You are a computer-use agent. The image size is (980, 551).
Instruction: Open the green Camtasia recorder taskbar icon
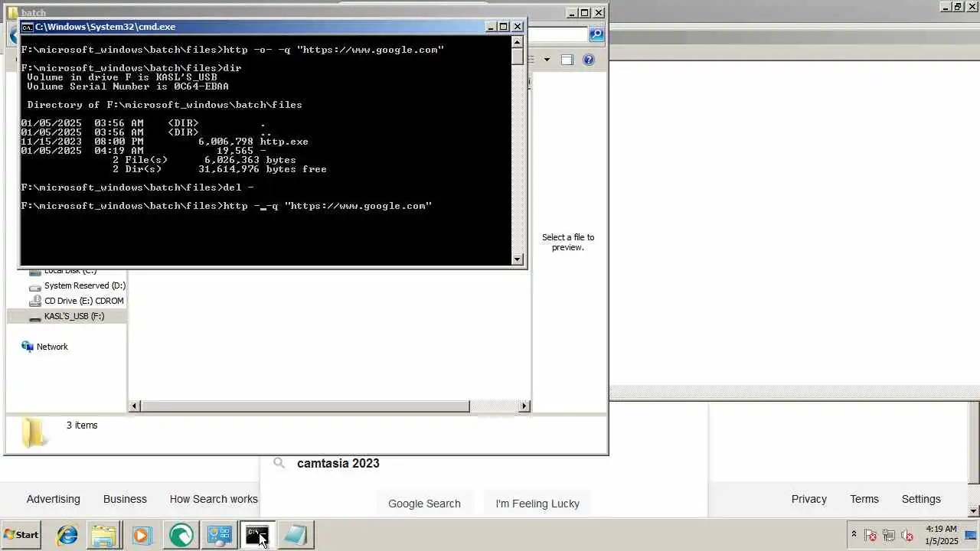[x=181, y=535]
